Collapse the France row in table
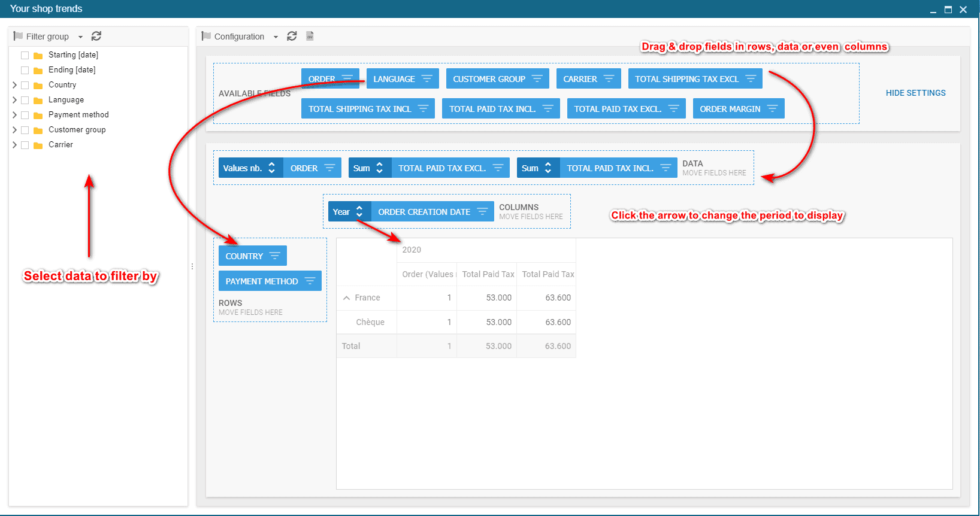The width and height of the screenshot is (980, 516). [x=346, y=298]
